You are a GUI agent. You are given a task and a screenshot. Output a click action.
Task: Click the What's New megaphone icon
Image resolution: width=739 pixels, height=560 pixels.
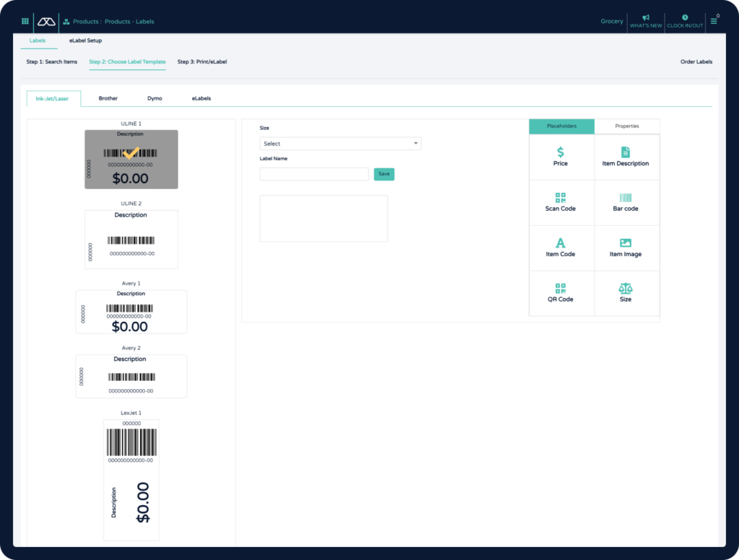[645, 17]
